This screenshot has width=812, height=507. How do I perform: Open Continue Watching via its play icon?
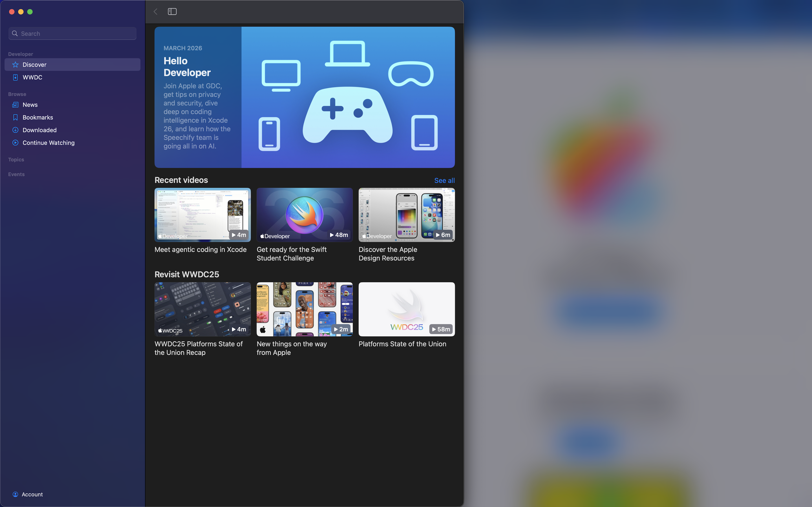click(15, 143)
